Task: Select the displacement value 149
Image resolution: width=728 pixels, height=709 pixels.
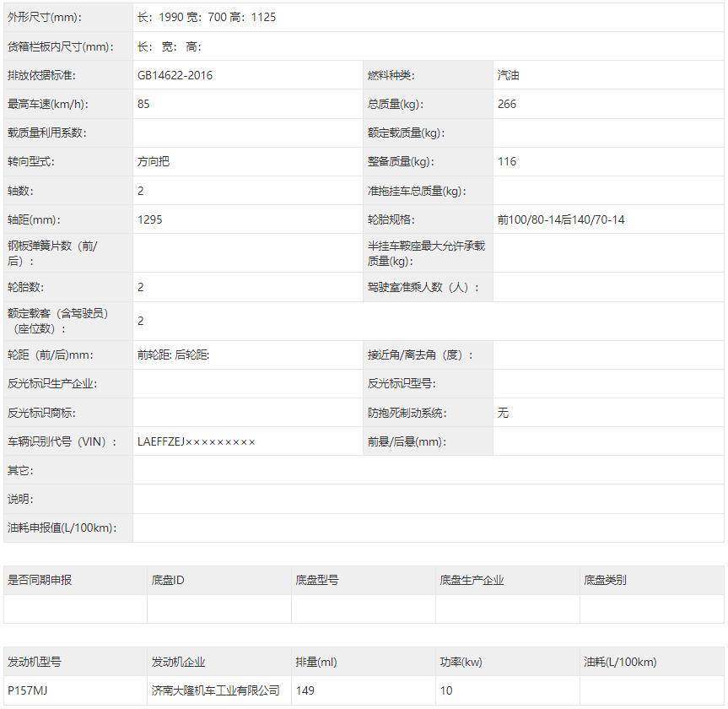Action: click(303, 690)
